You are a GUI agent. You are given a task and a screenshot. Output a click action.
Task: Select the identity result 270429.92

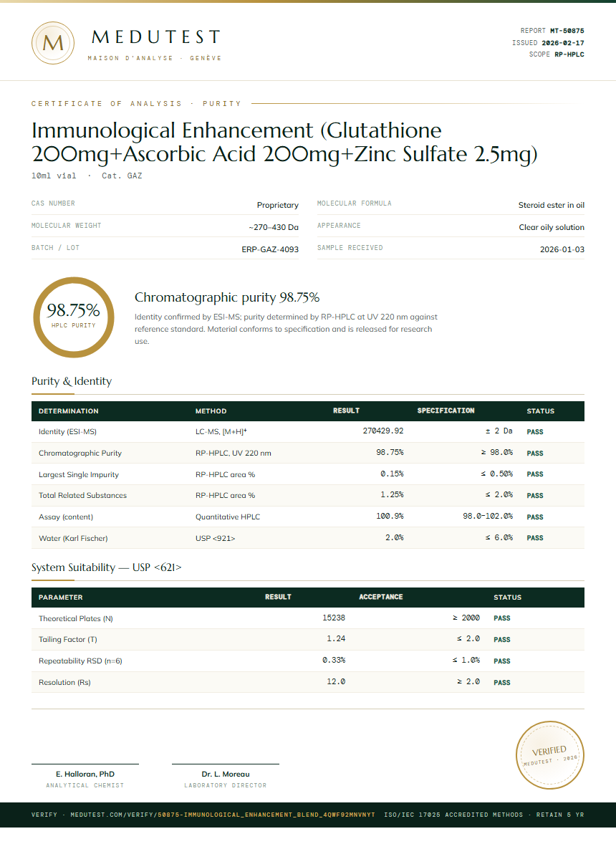click(383, 431)
